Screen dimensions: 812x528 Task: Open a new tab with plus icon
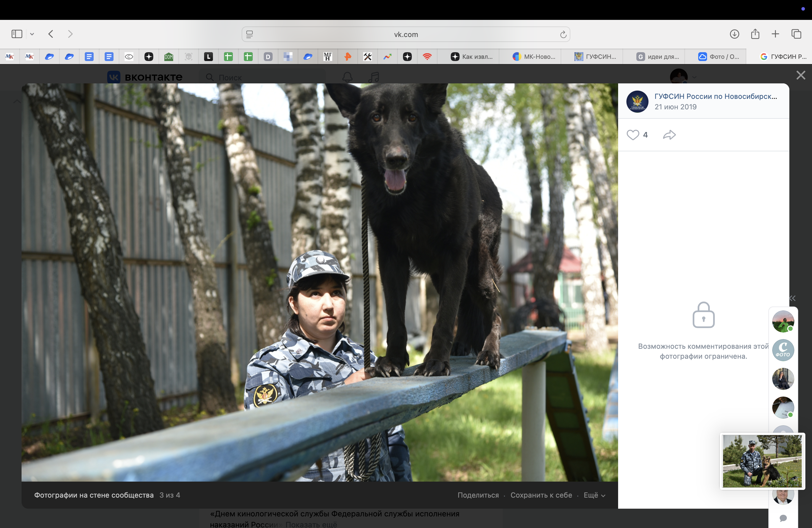(x=775, y=34)
